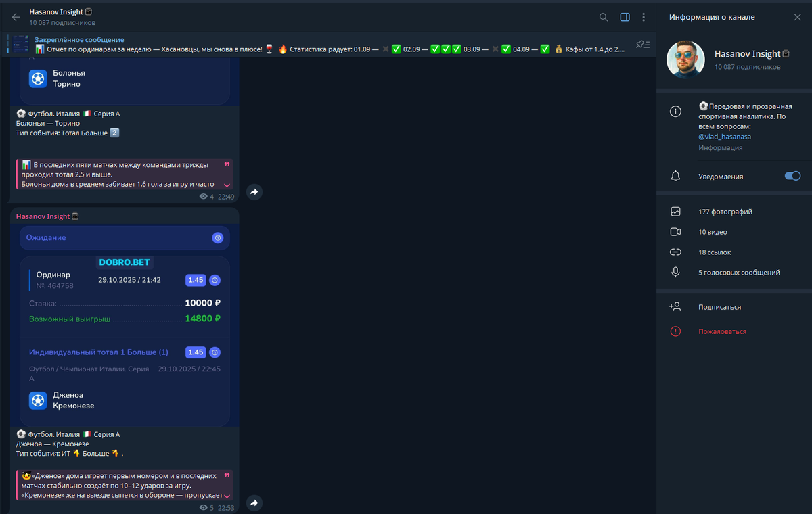
Task: Click the Hasanov Insight sender name in post
Action: pos(43,216)
